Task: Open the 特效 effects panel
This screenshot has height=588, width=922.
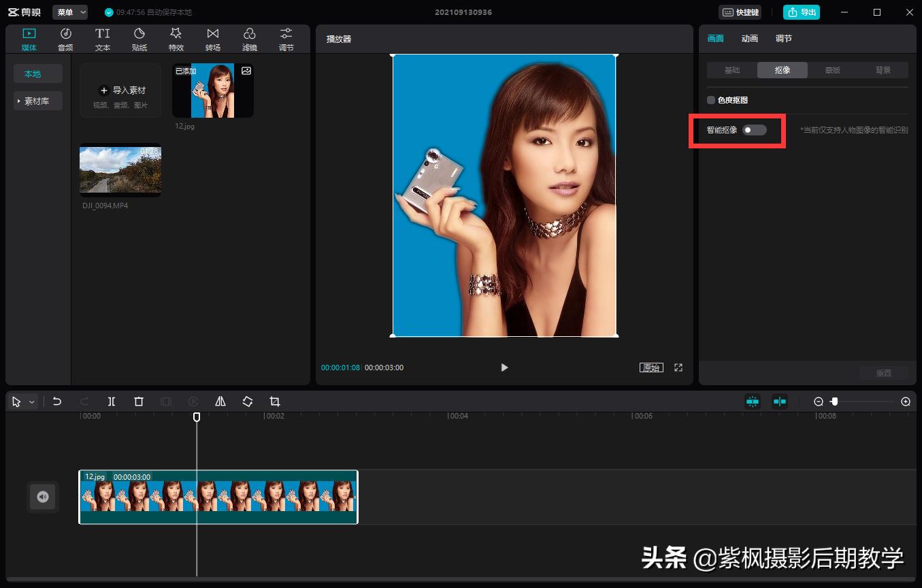Action: tap(176, 39)
